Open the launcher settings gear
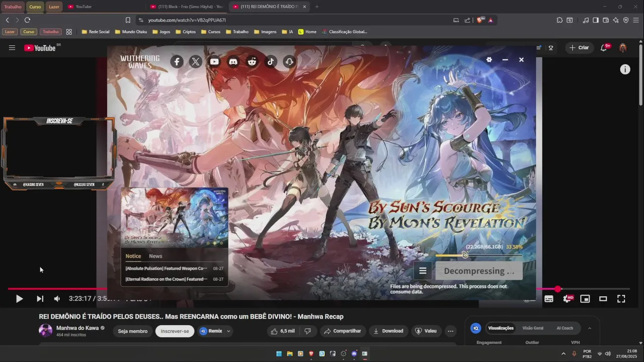The height and width of the screenshot is (362, 644). (489, 59)
